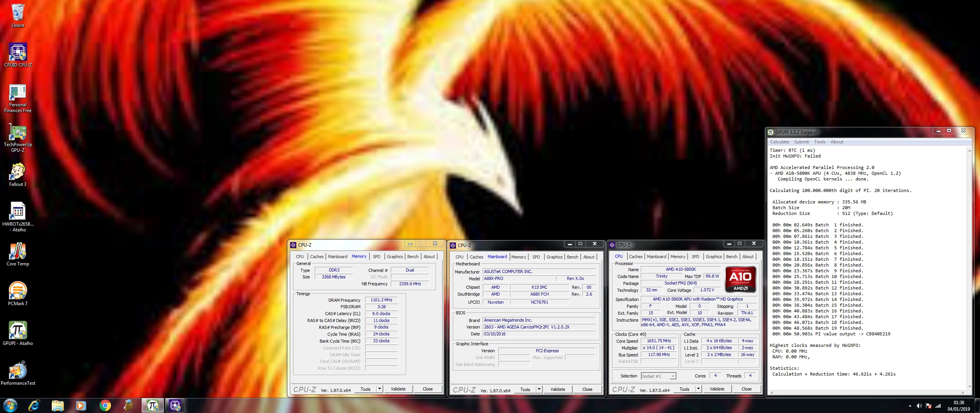The width and height of the screenshot is (980, 413).
Task: Open the About menu in GPUPI
Action: 837,142
